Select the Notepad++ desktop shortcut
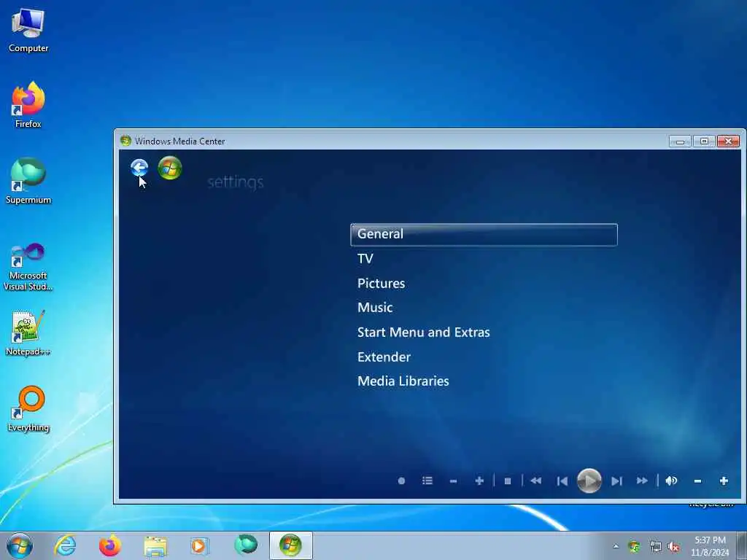Screen dimensions: 747x560 (28, 333)
